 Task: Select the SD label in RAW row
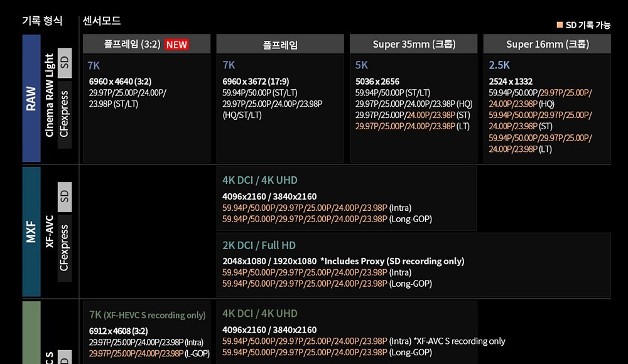[x=65, y=63]
